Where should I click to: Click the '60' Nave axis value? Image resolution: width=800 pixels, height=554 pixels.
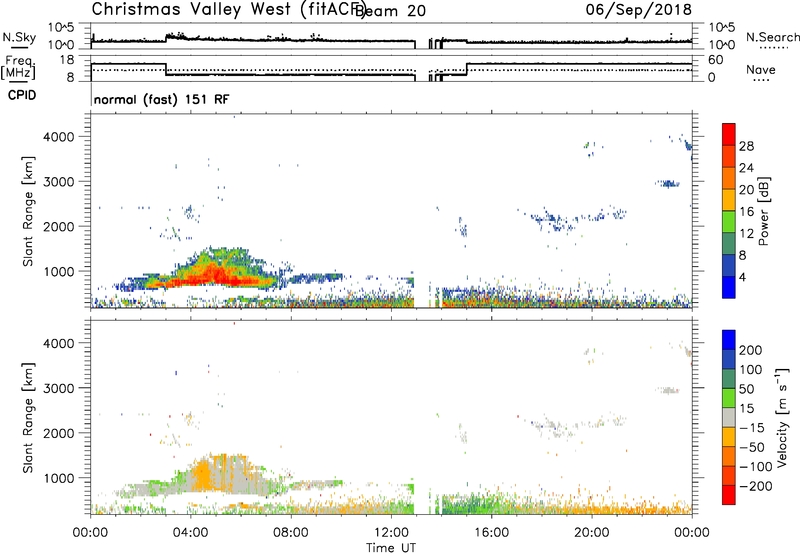pyautogui.click(x=715, y=60)
